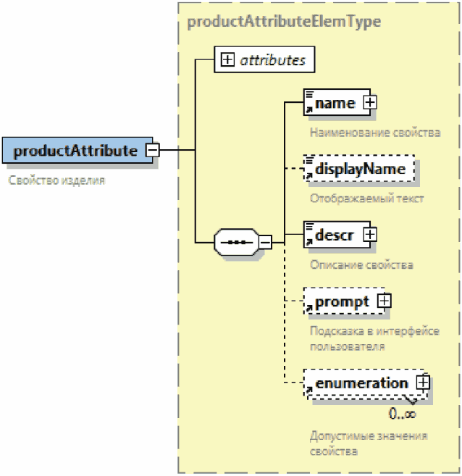Expand the name element plus icon

click(x=369, y=103)
